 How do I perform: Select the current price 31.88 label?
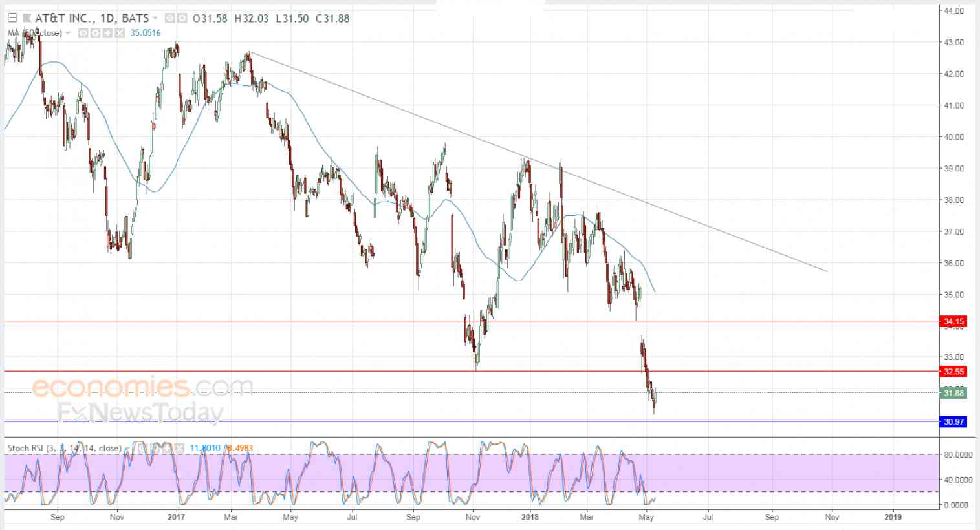(953, 393)
